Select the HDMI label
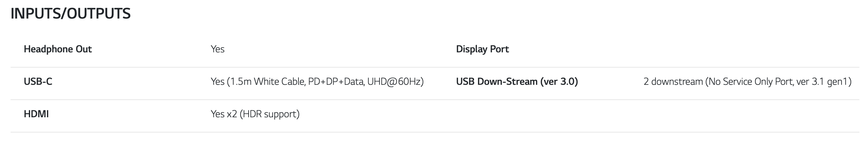The image size is (868, 159). point(36,114)
